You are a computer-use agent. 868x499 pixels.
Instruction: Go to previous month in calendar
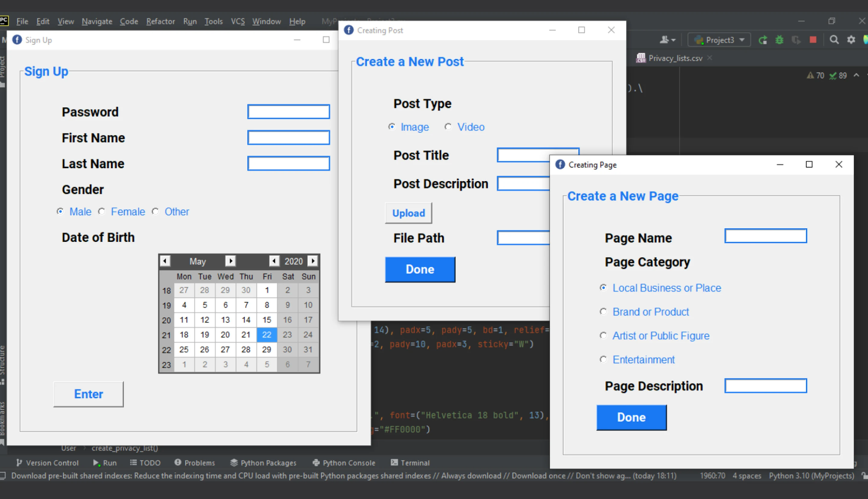(x=165, y=261)
